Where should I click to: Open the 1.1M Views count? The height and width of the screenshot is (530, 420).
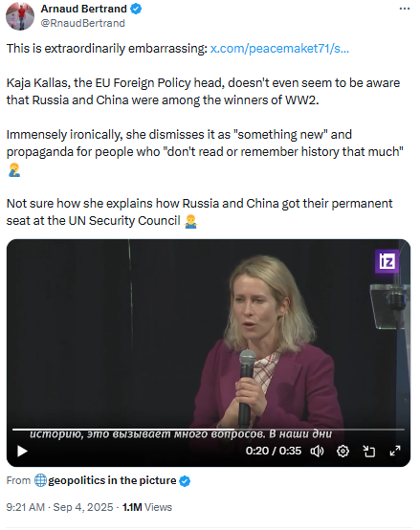pyautogui.click(x=147, y=507)
